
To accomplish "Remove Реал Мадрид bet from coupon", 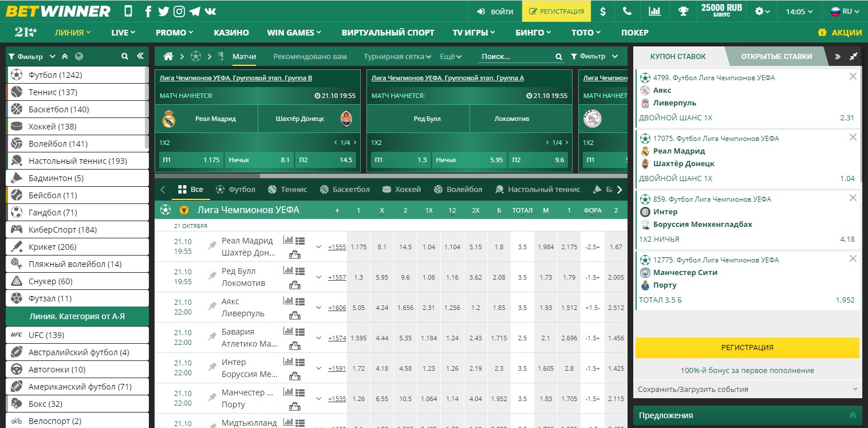I will point(853,137).
